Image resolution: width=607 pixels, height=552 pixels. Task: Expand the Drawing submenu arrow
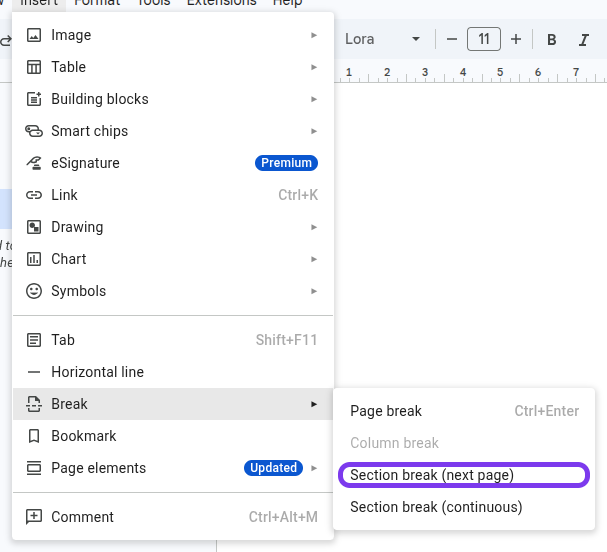(x=314, y=227)
